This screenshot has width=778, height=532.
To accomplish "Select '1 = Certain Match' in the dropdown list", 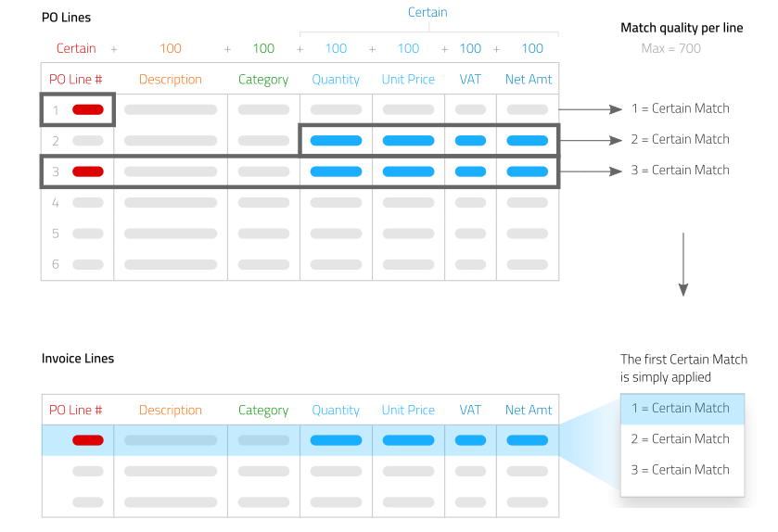I will coord(681,408).
